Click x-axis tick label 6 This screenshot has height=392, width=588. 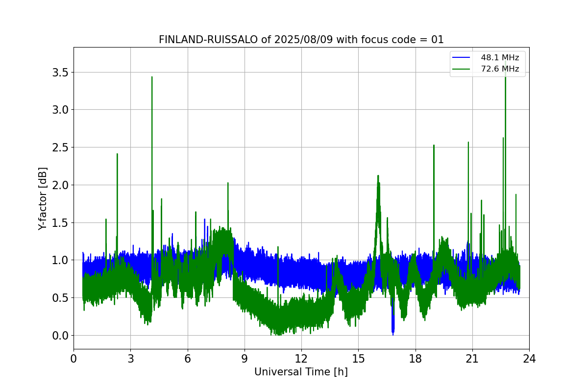[x=188, y=359]
